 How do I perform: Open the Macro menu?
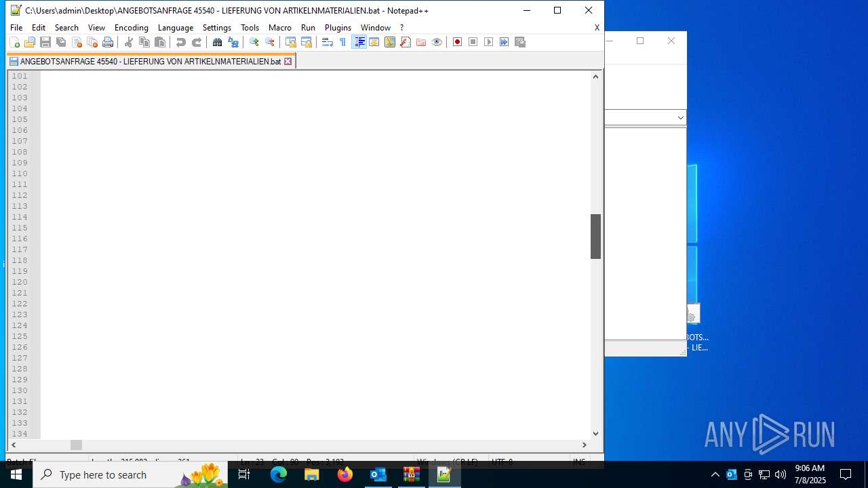pos(280,28)
